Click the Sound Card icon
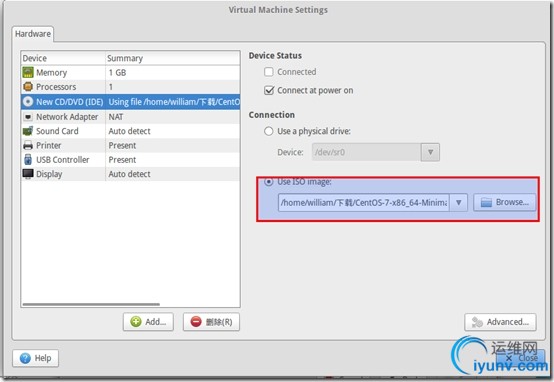The image size is (554, 382). pos(28,131)
